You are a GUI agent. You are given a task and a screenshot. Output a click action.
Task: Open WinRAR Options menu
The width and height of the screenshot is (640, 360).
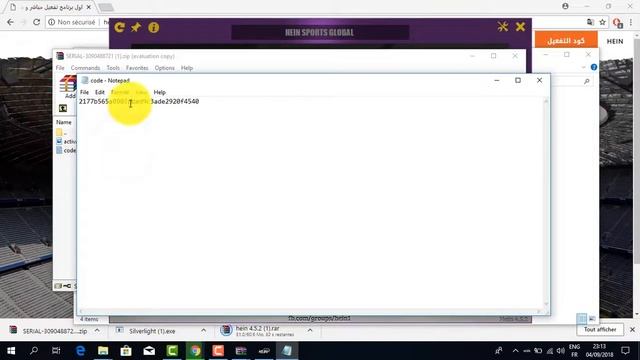[164, 68]
